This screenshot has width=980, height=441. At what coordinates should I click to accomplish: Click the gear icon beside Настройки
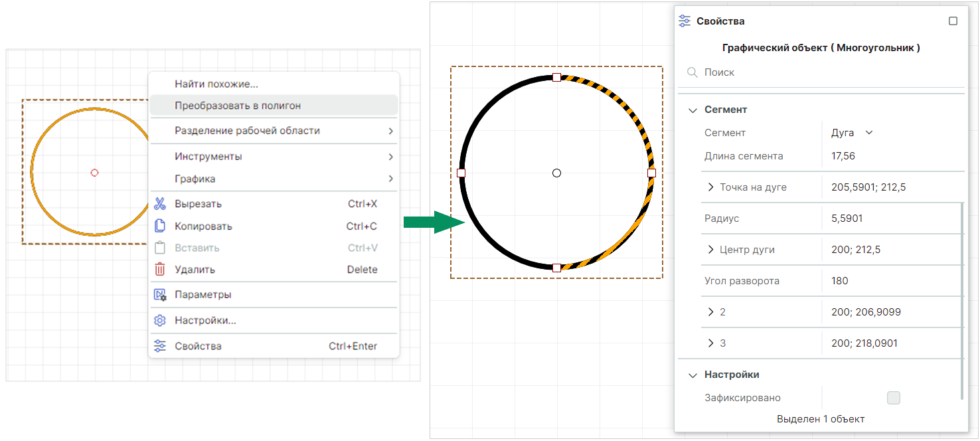159,320
